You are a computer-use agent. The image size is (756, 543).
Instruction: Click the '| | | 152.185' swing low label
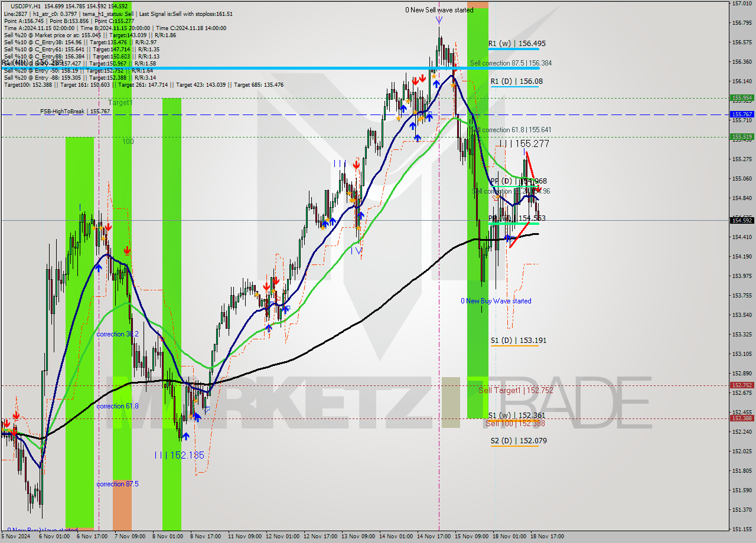point(179,455)
